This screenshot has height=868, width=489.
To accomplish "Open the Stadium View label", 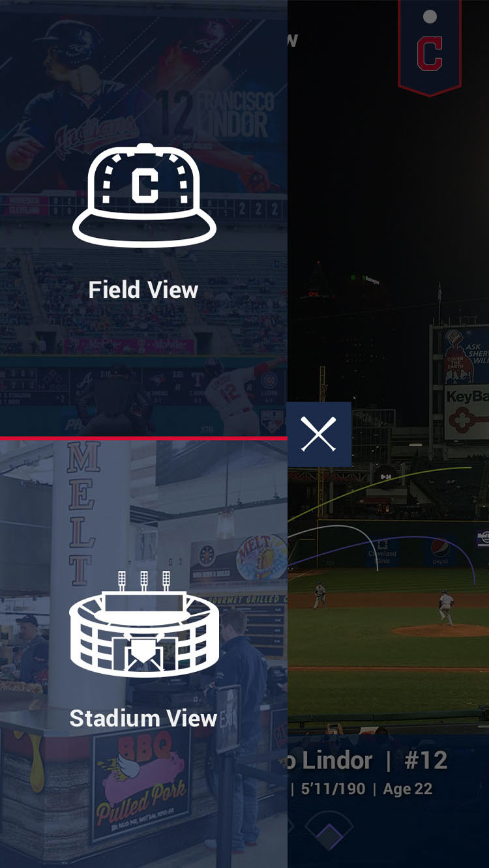I will 143,718.
